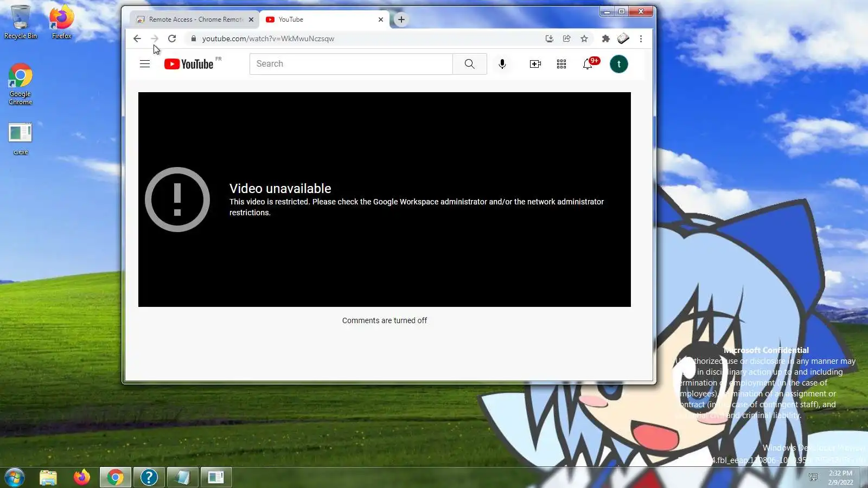Open the Create video camera icon
This screenshot has height=488, width=868.
click(535, 64)
